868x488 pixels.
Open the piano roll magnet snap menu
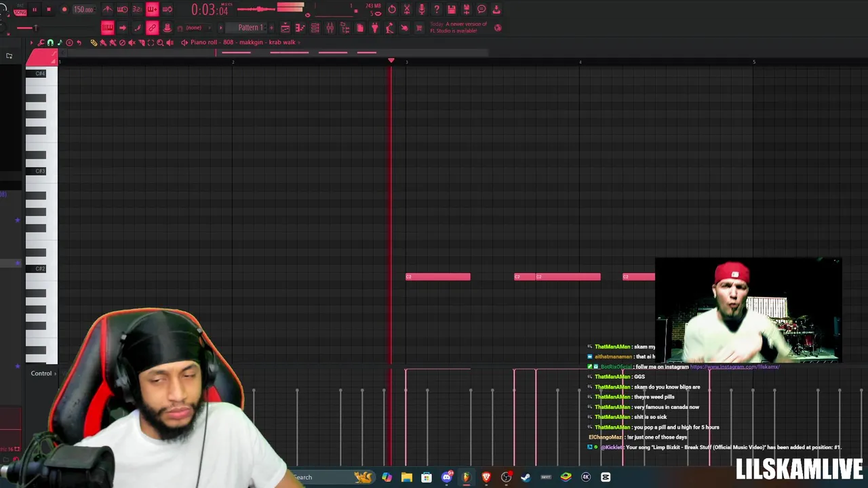(x=50, y=43)
